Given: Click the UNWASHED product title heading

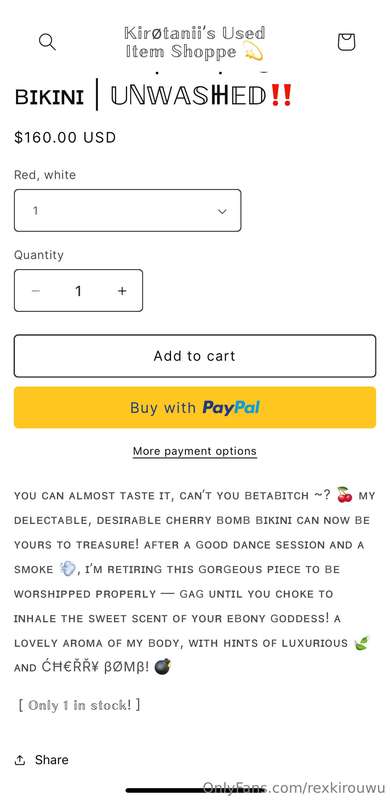Looking at the screenshot, I should [x=154, y=95].
